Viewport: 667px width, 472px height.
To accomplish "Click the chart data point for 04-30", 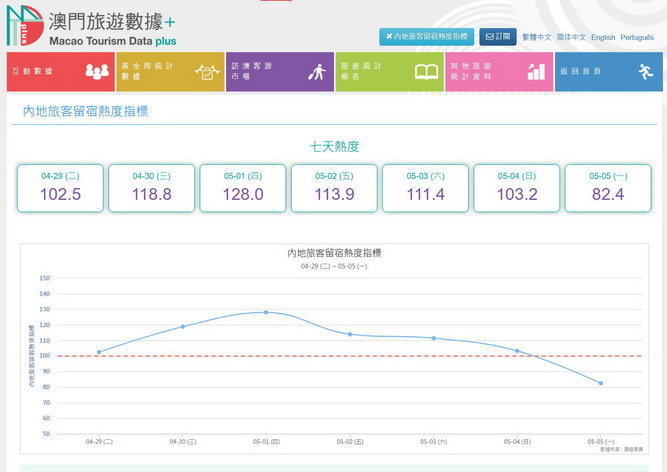I will pyautogui.click(x=182, y=326).
